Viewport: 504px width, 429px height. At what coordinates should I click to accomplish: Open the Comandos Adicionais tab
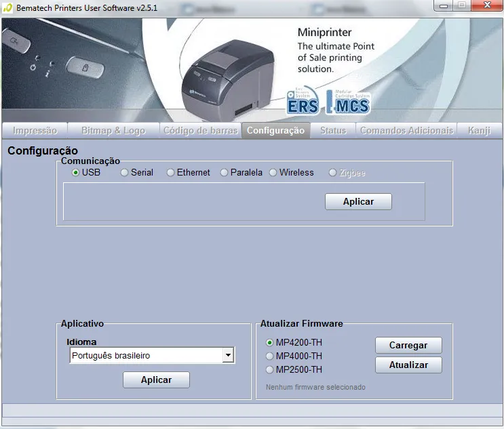pyautogui.click(x=406, y=130)
